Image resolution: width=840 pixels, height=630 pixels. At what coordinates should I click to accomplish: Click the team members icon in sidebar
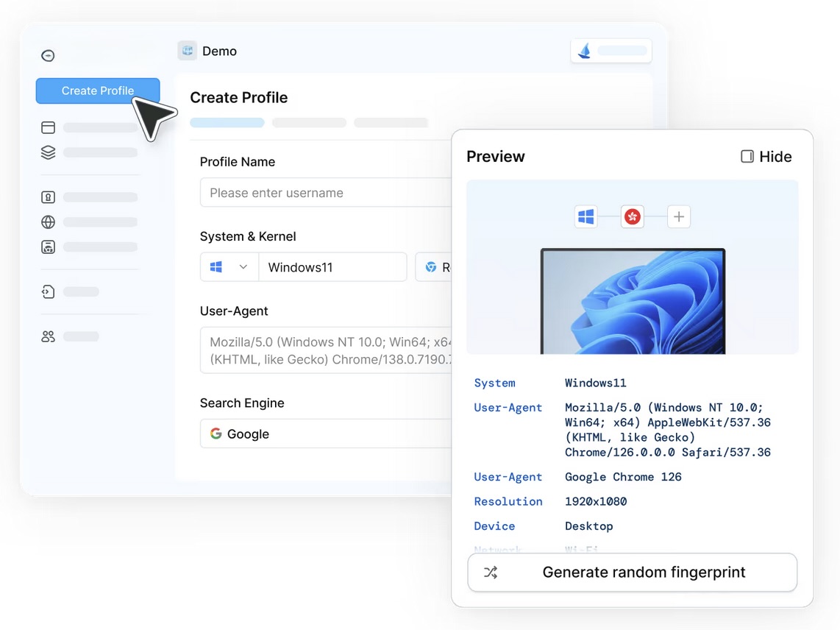pyautogui.click(x=48, y=336)
